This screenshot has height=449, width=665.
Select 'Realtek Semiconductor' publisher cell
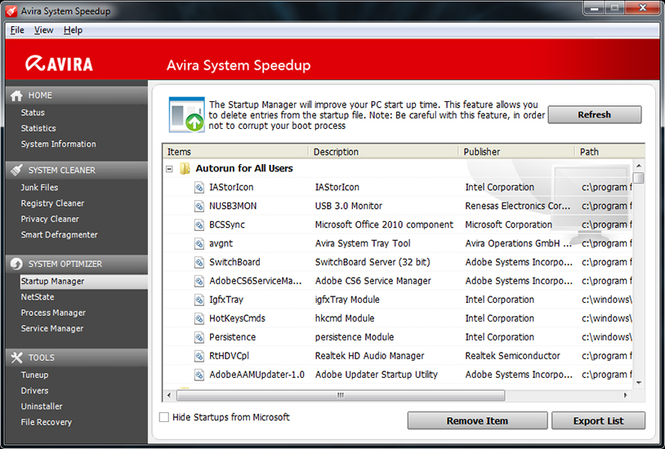click(x=512, y=356)
